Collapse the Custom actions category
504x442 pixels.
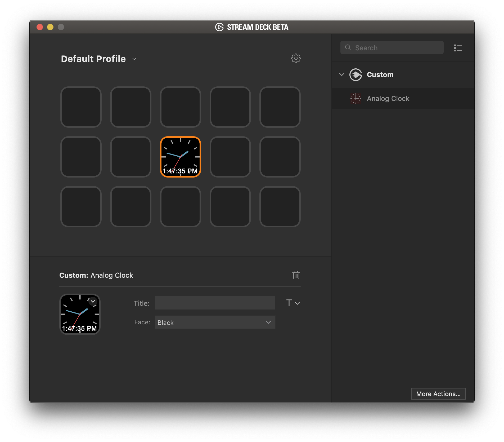[x=341, y=74]
